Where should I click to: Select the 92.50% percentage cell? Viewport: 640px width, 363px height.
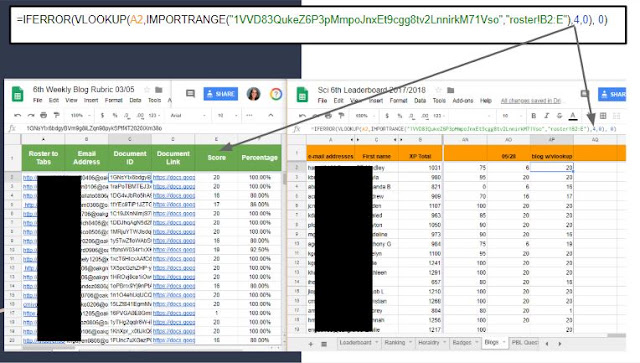(x=260, y=249)
